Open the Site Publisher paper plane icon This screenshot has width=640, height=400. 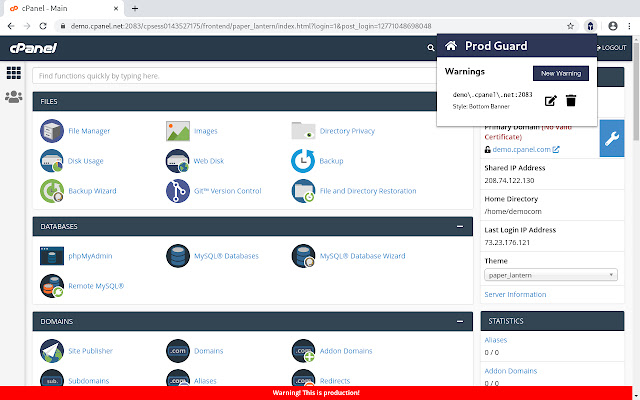52,351
